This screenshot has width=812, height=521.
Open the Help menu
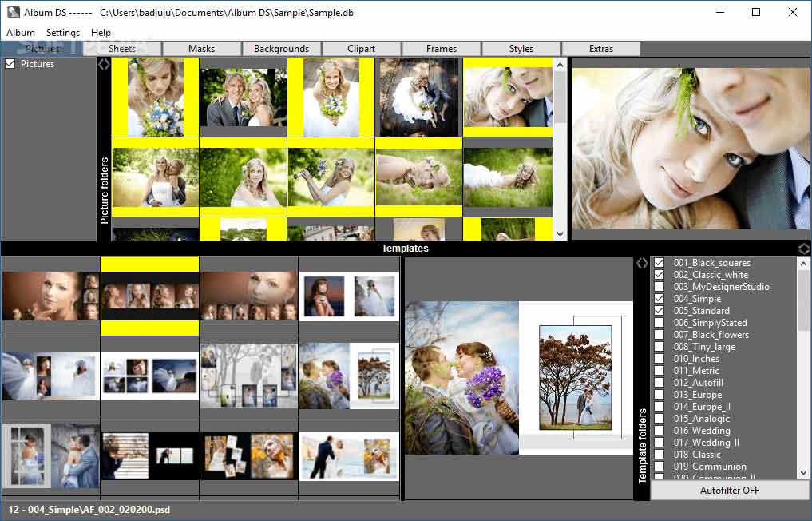point(101,32)
